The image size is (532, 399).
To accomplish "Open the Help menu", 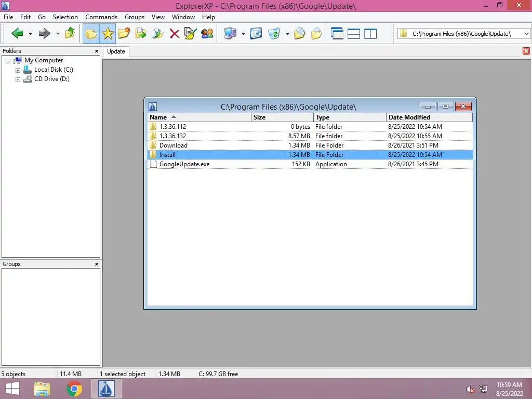I will (x=208, y=17).
